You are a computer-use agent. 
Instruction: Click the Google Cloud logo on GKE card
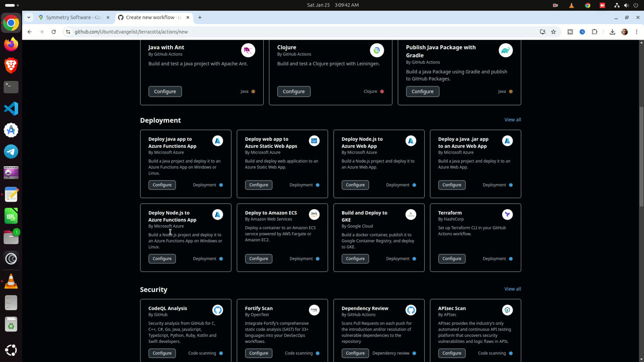411,215
